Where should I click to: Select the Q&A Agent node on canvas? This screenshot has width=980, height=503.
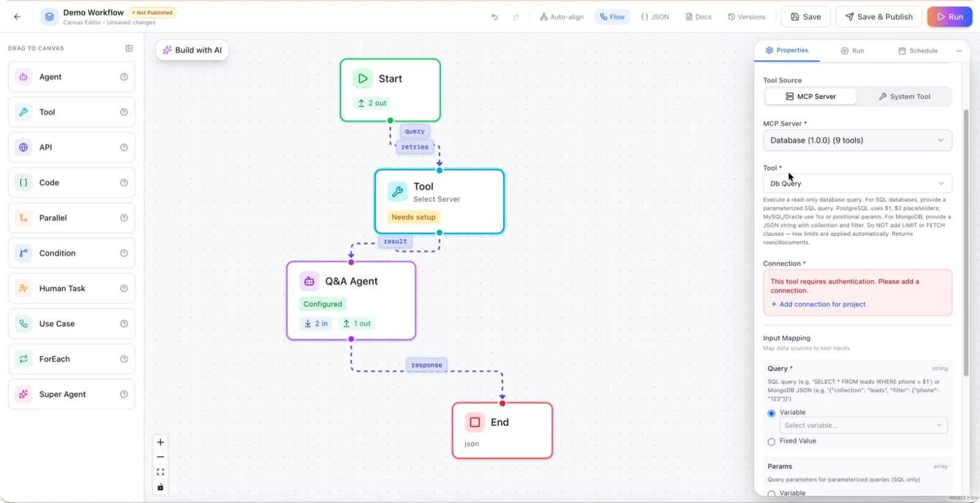[x=351, y=301]
